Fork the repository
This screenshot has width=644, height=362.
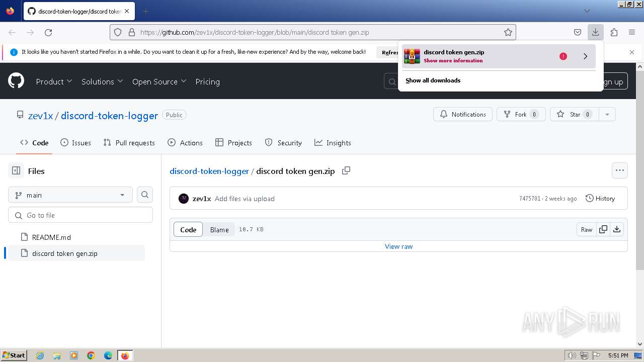coord(521,115)
